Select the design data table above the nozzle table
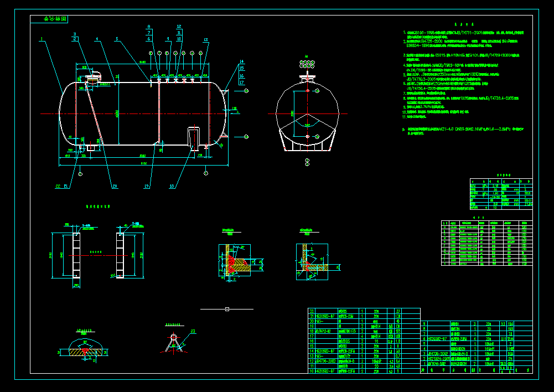Image resolution: width=554 pixels, height=392 pixels. click(x=501, y=194)
